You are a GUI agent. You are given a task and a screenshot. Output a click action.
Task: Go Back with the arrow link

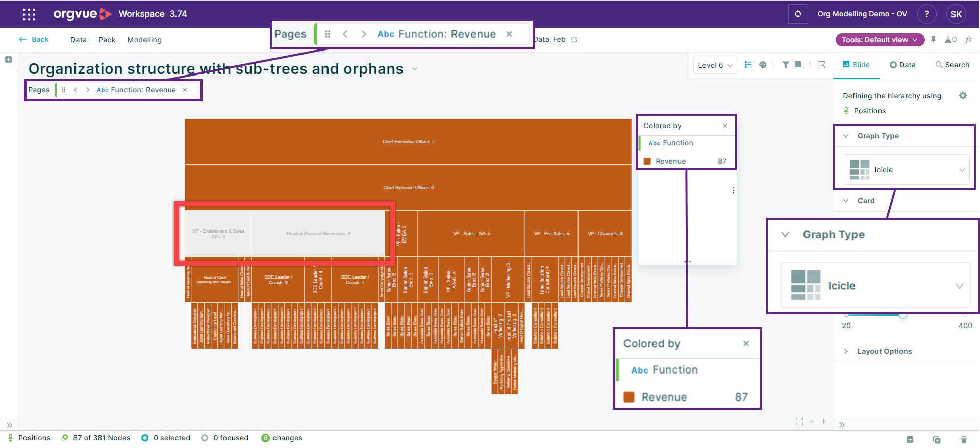[34, 39]
